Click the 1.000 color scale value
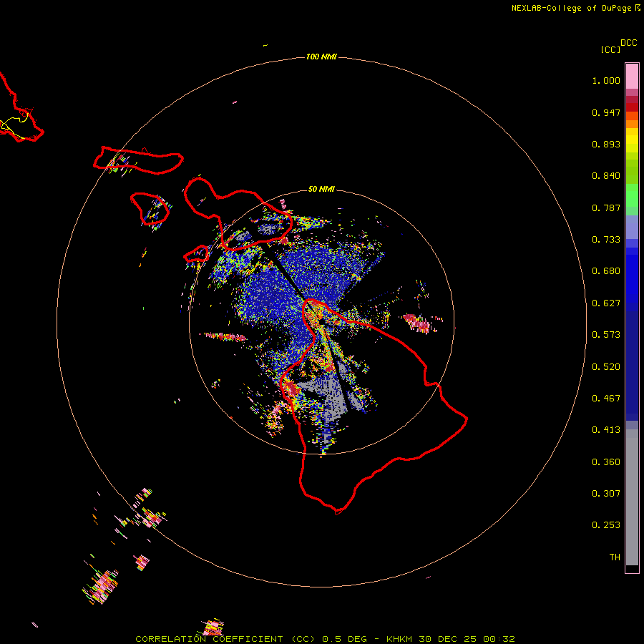Viewport: 644px width, 644px height. [x=606, y=80]
